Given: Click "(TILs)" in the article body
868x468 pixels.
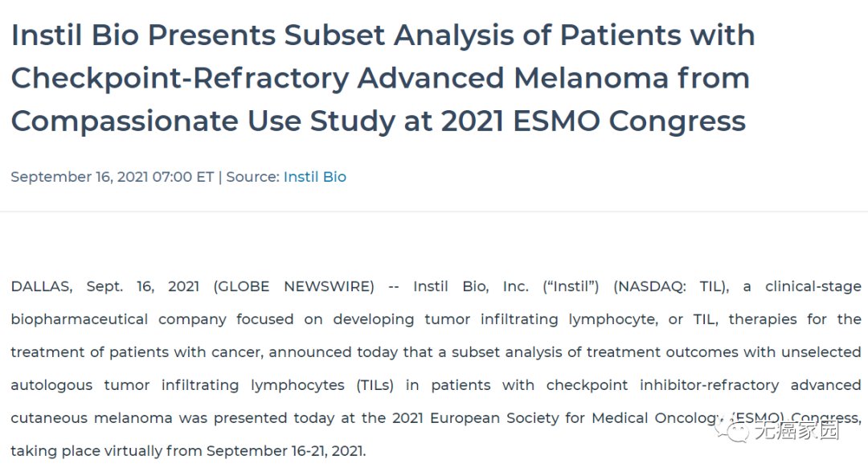Looking at the screenshot, I should 375,385.
